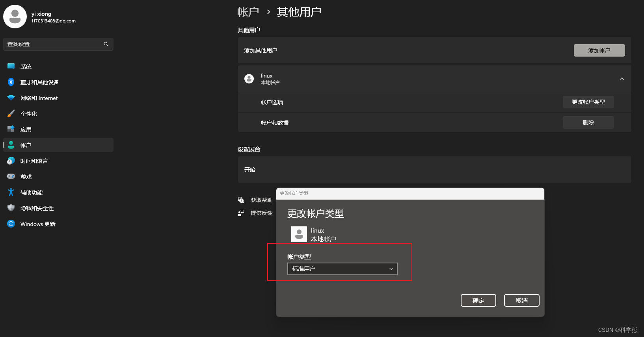Select 网络和 Internet in the sidebar
This screenshot has width=644, height=337.
[58, 98]
